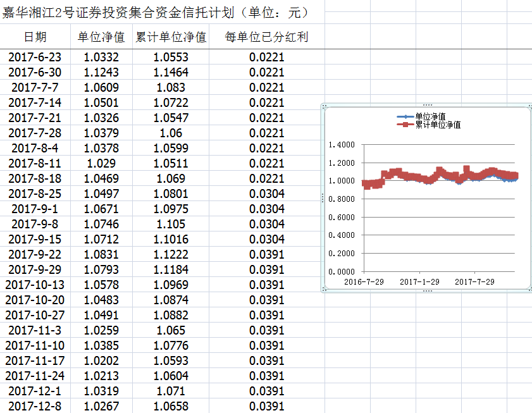The width and height of the screenshot is (532, 413).
Task: Click the 2017-1-29 horizontal axis label
Action: click(x=419, y=281)
